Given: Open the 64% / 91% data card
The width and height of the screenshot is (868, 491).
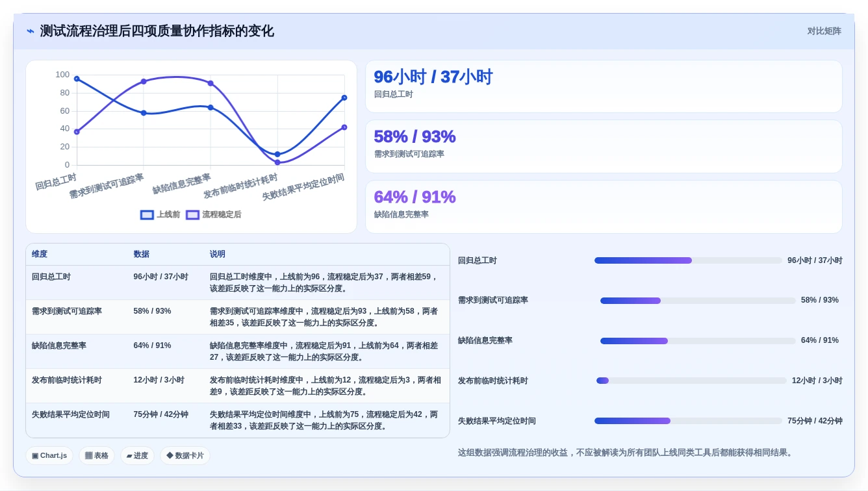Looking at the screenshot, I should pyautogui.click(x=604, y=207).
